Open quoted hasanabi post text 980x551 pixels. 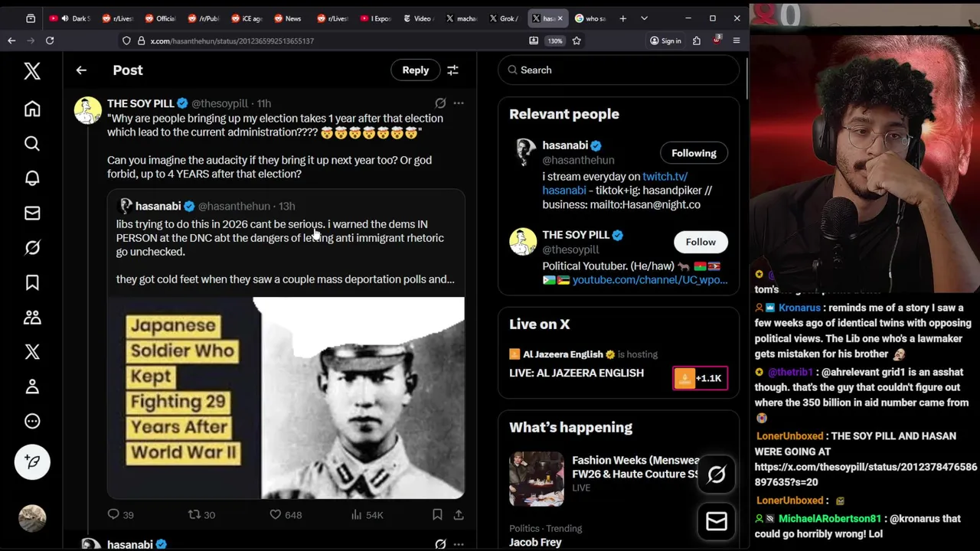pos(285,252)
